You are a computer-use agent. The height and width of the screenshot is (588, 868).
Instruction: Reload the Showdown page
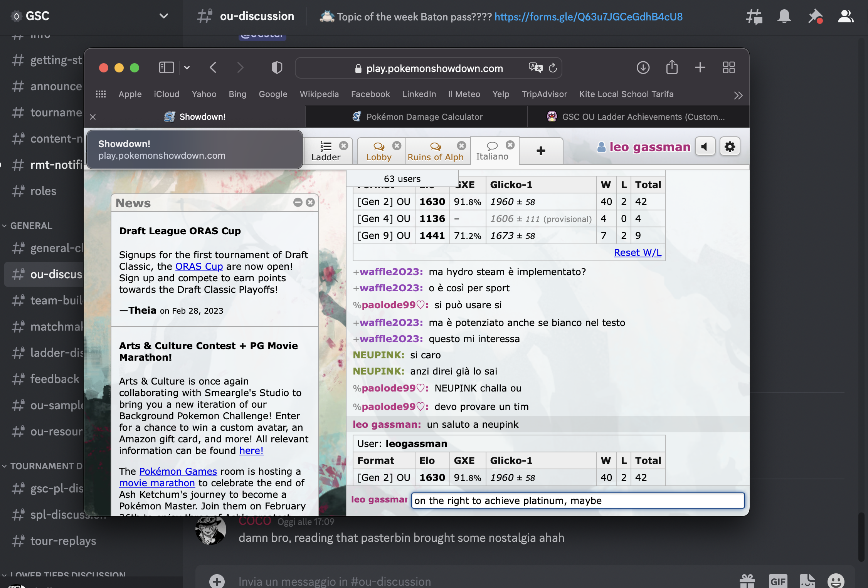(x=553, y=68)
